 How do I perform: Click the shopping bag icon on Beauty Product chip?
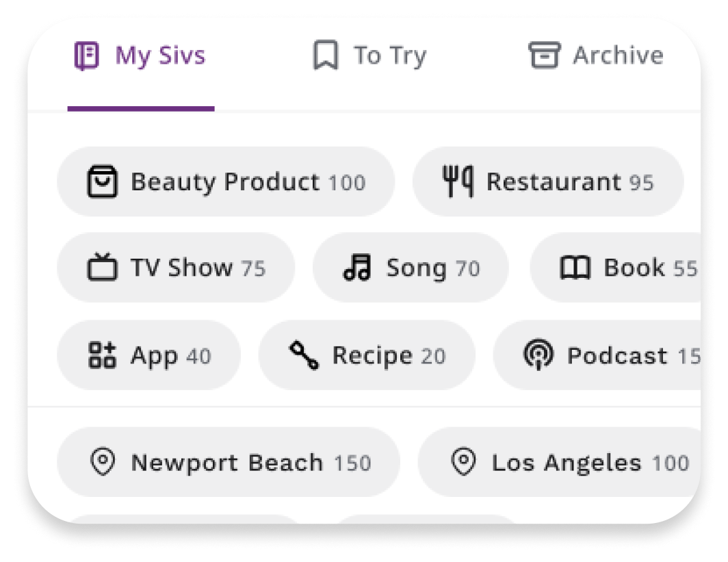(103, 181)
